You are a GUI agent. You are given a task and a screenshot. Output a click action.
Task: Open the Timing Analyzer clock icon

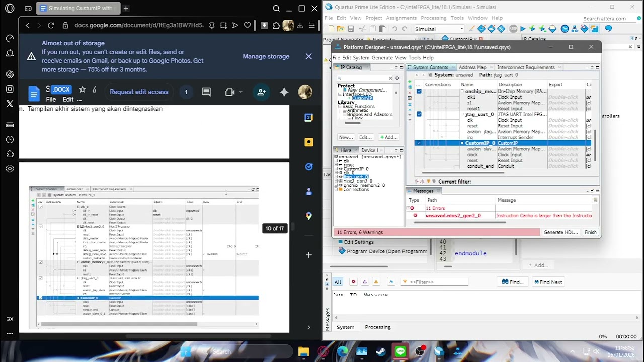565,29
